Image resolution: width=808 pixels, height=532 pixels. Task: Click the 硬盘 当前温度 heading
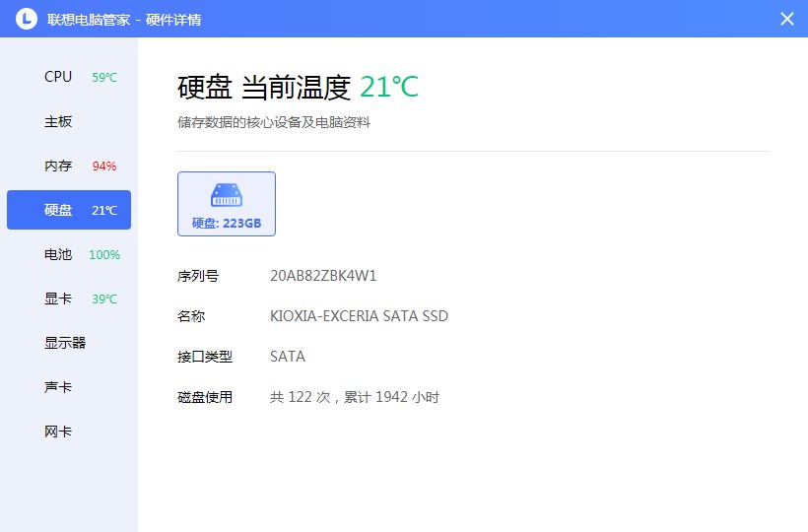point(264,87)
